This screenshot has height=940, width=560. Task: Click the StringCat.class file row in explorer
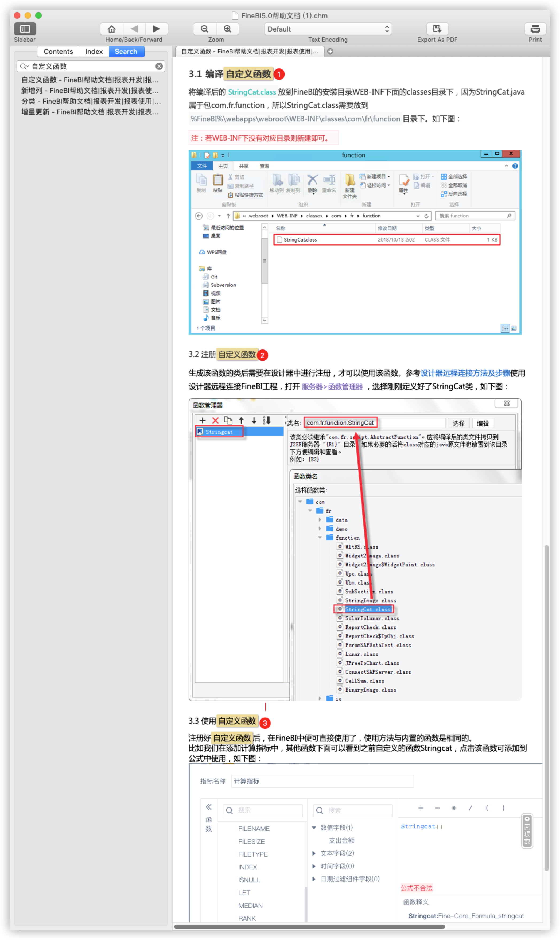pos(386,240)
